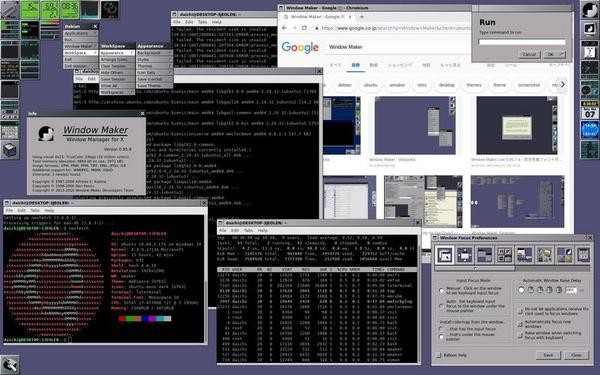Image resolution: width=600 pixels, height=375 pixels.
Task: Expand the Workspaces submenu entry
Action: (x=117, y=92)
